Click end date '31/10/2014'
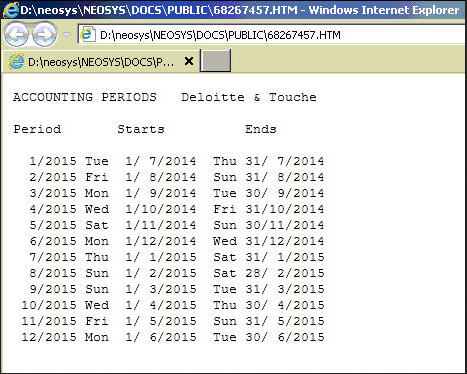The image size is (467, 374). click(x=285, y=209)
